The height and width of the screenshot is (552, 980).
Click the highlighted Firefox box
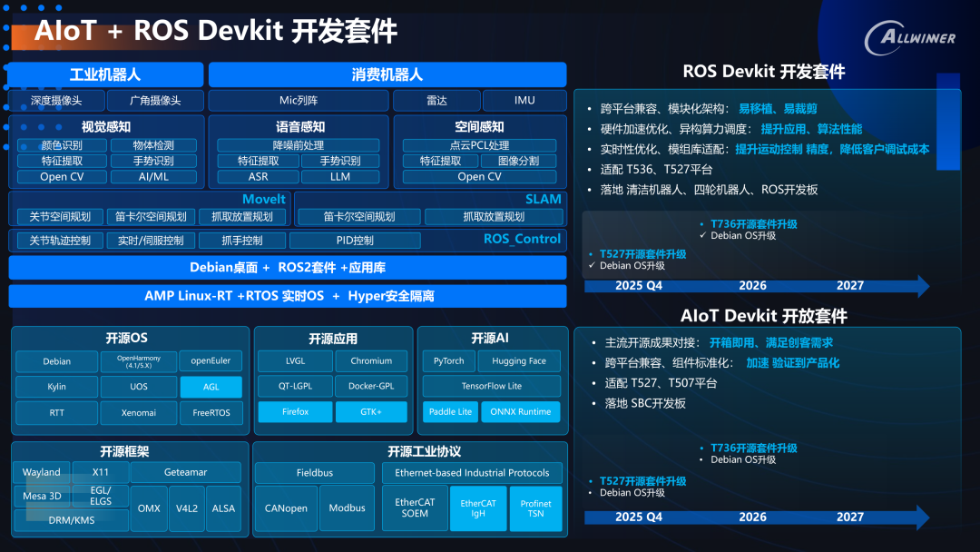pyautogui.click(x=295, y=412)
